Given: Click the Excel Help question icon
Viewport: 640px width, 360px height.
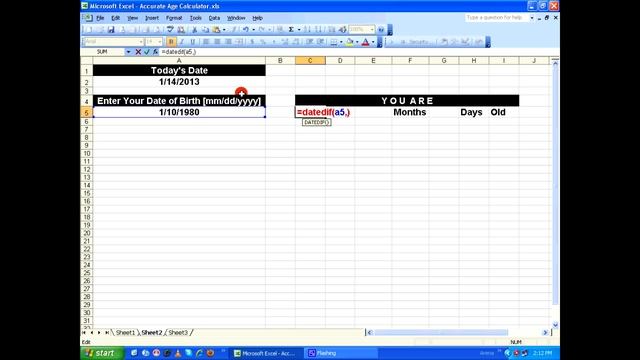Looking at the screenshot, I should point(381,30).
